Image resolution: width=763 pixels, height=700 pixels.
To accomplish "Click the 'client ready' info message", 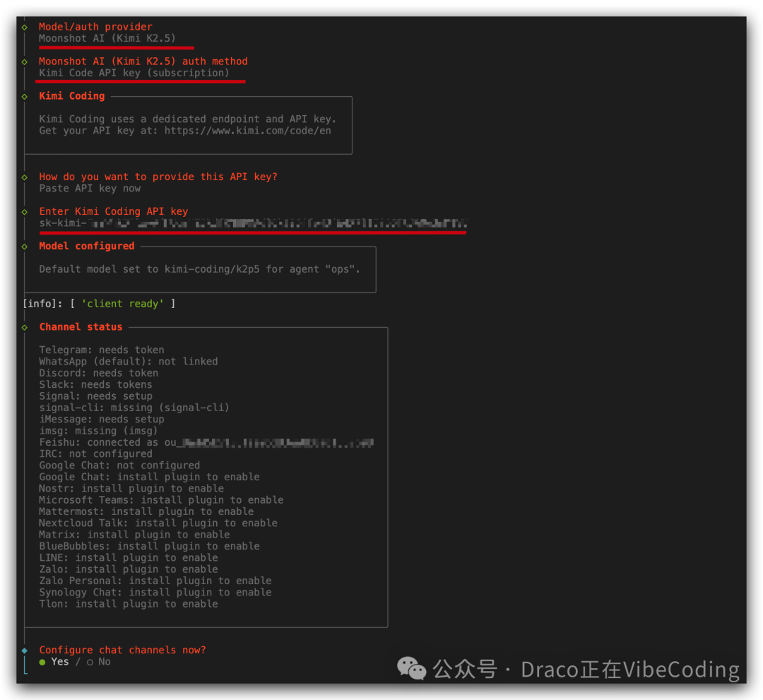I will [x=99, y=303].
